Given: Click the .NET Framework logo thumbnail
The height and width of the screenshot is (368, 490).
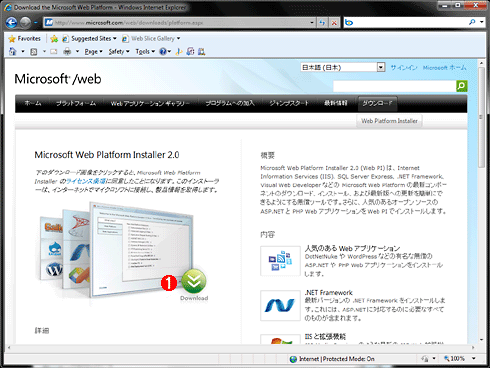Looking at the screenshot, I should click(280, 306).
